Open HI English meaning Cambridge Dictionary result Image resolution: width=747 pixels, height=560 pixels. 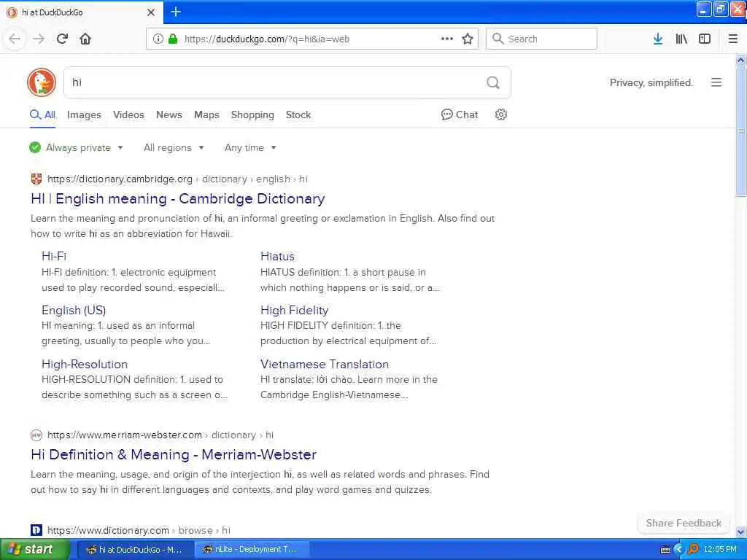[178, 198]
